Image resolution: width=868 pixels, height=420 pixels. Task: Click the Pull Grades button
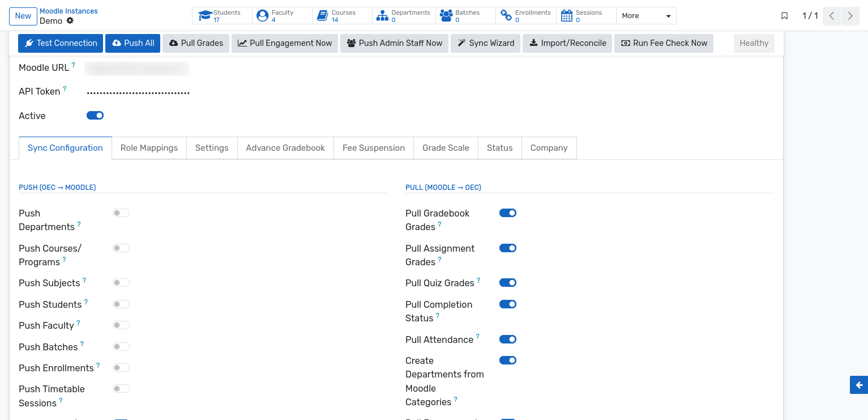196,43
